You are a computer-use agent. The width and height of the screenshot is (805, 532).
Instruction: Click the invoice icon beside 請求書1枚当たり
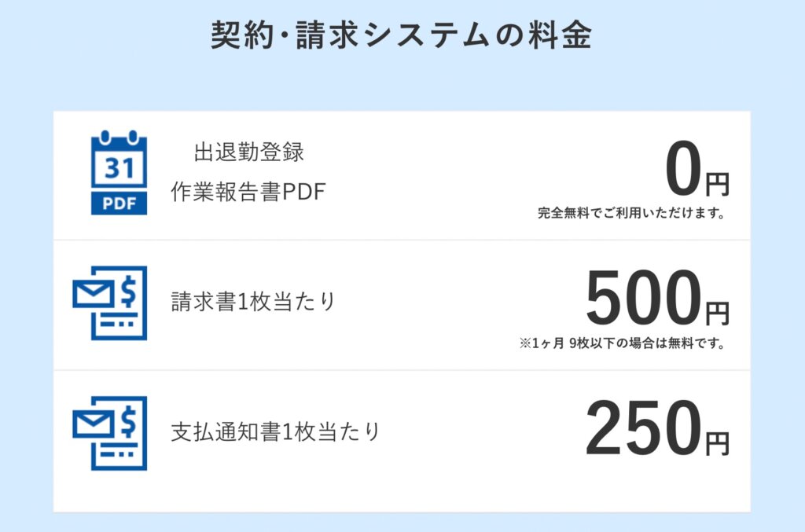[110, 303]
